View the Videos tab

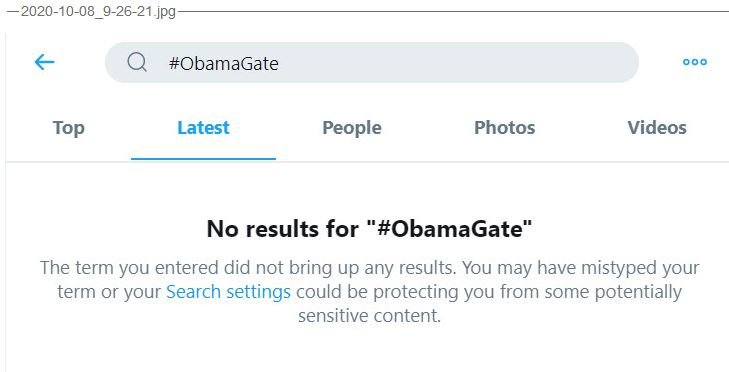click(x=657, y=127)
